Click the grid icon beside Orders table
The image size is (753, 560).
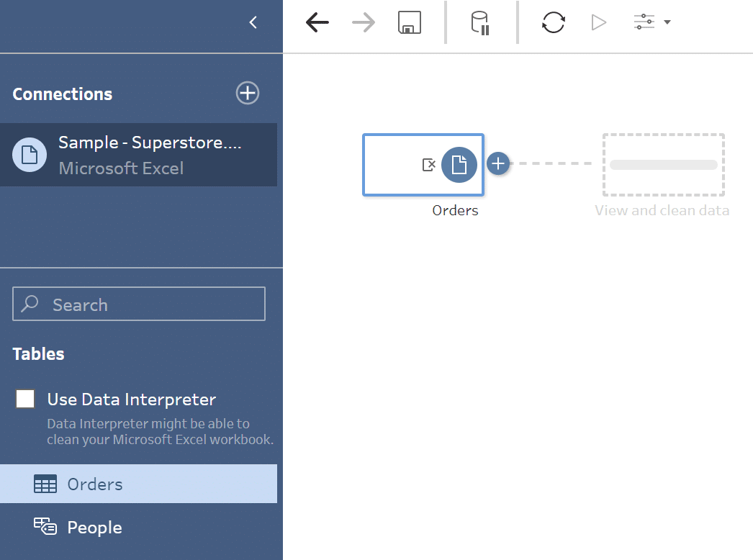tap(45, 484)
